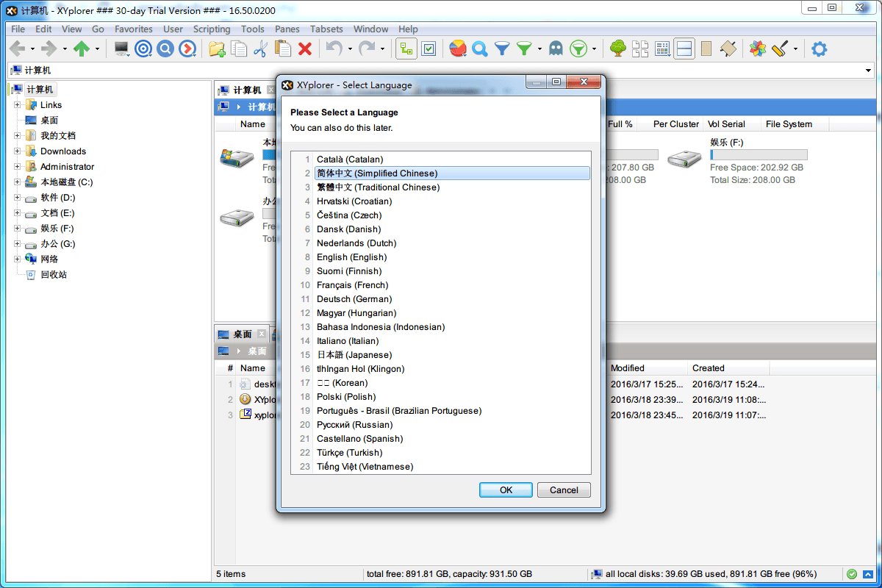Expand the Downloads tree node

click(17, 151)
